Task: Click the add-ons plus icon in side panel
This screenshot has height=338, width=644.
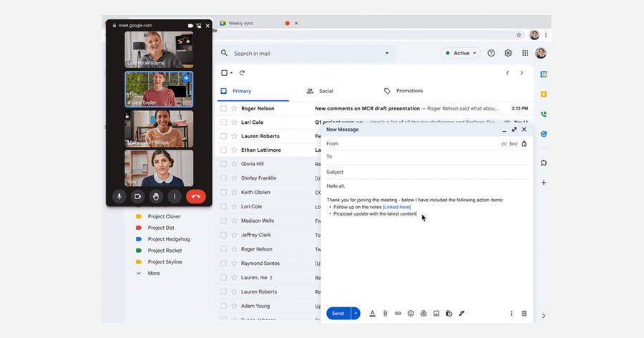Action: (544, 183)
